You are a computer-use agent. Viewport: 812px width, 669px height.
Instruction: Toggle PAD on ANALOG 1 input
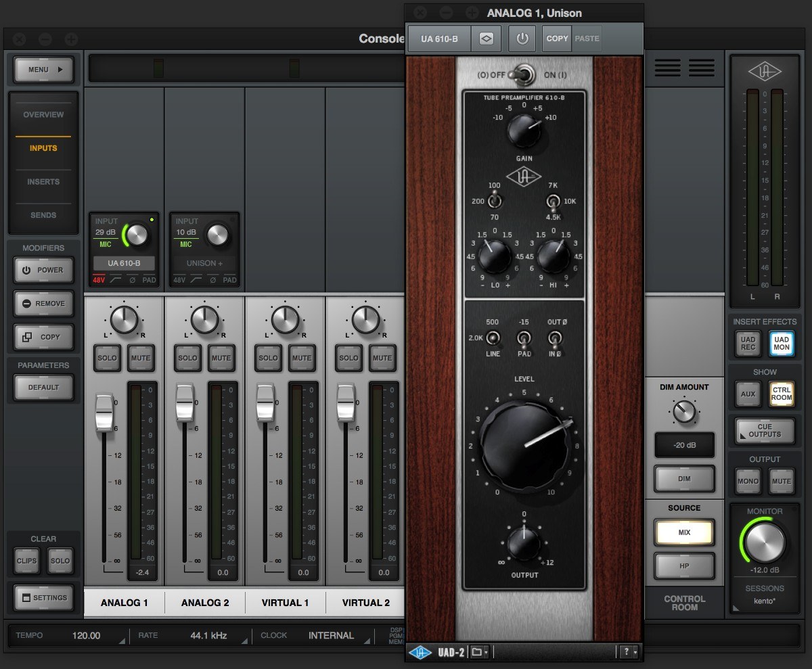149,280
